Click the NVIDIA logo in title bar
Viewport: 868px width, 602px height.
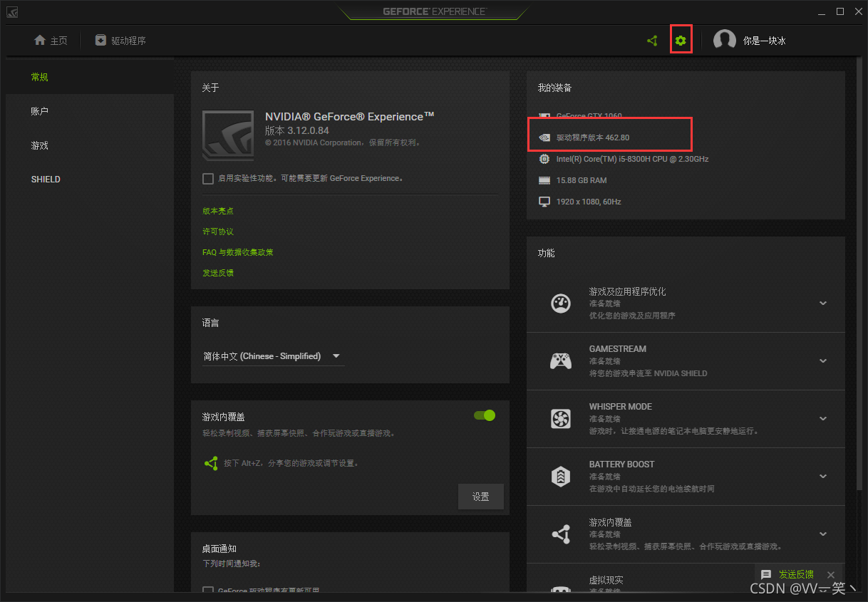tap(13, 11)
